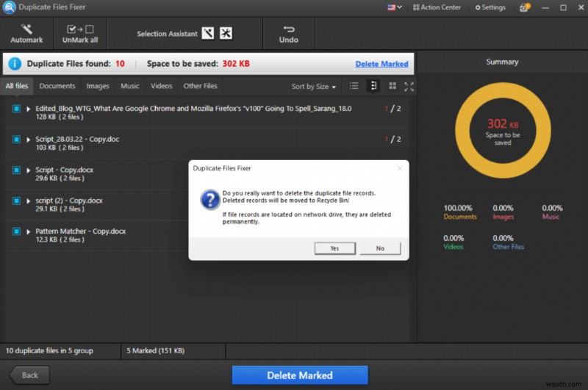Click the notification lock icon
This screenshot has width=588, height=390.
pyautogui.click(x=524, y=7)
